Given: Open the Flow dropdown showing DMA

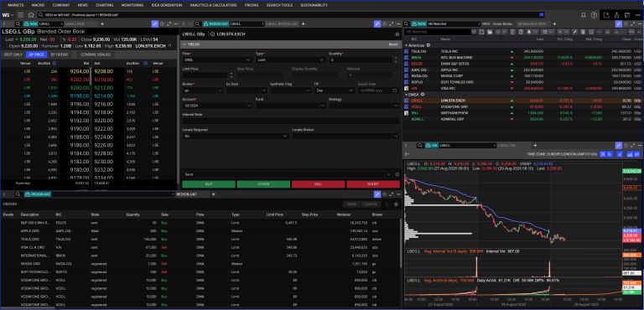Looking at the screenshot, I should tap(217, 60).
